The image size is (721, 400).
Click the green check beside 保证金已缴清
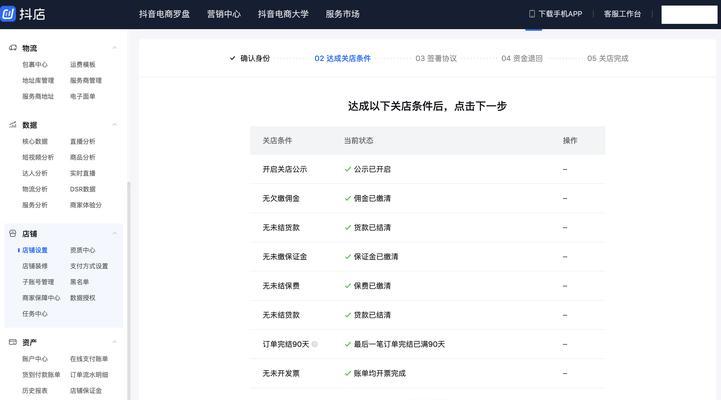coord(348,257)
